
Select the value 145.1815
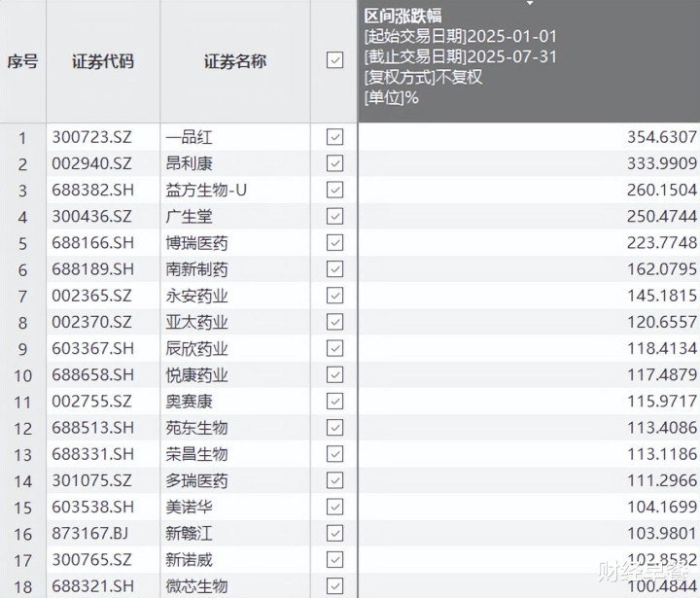coord(662,296)
